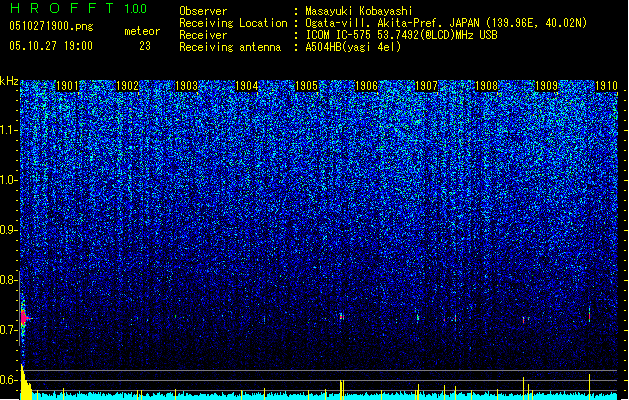The height and width of the screenshot is (400, 629).
Task: Click the 1907 time marker
Action: coord(426,86)
